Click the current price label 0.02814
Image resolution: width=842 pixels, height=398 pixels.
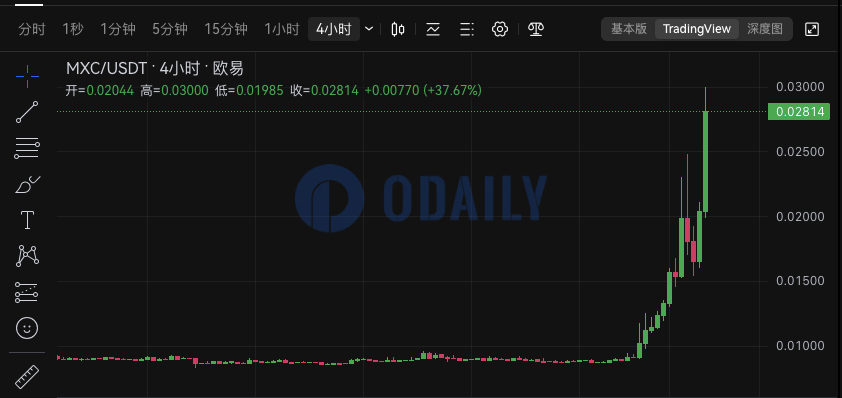coord(799,112)
